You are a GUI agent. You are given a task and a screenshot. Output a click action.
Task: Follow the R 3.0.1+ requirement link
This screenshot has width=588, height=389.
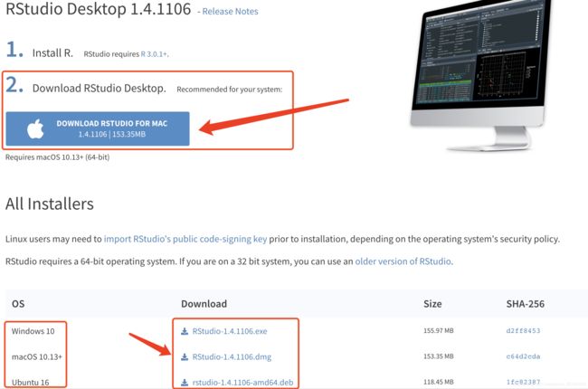pos(155,54)
